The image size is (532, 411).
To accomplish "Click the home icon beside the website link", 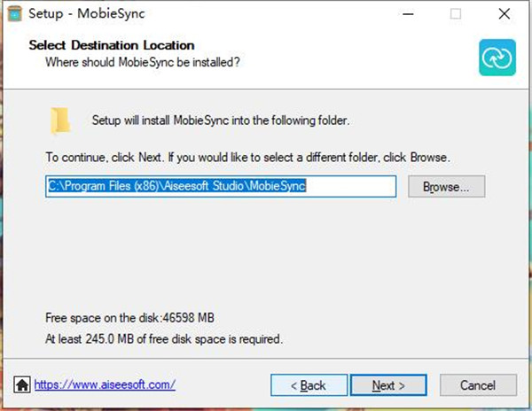I will (22, 385).
